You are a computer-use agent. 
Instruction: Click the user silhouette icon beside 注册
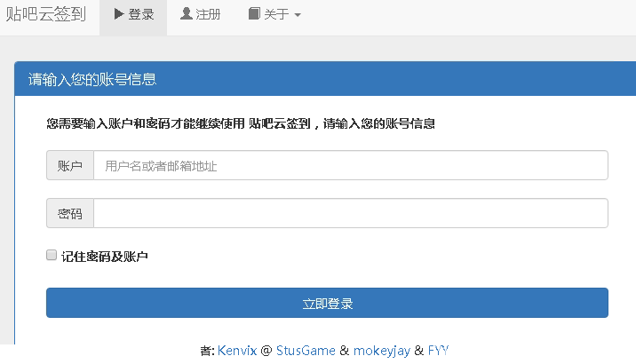click(x=186, y=14)
